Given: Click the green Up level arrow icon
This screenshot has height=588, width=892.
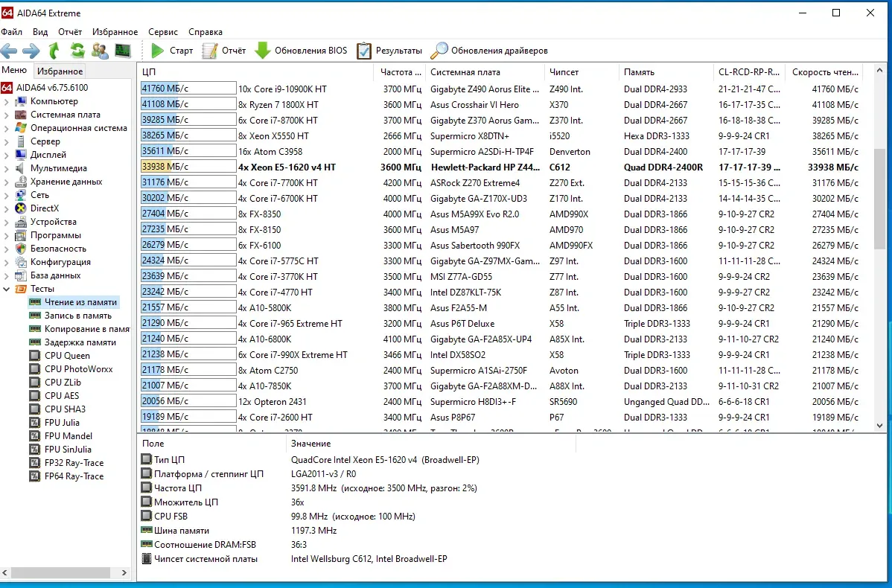Looking at the screenshot, I should coord(54,51).
